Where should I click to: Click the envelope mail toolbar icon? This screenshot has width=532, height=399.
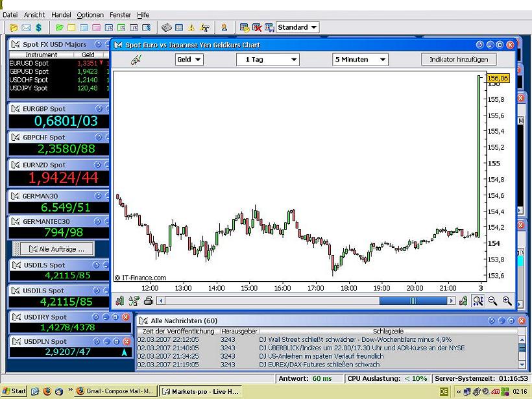pyautogui.click(x=27, y=27)
